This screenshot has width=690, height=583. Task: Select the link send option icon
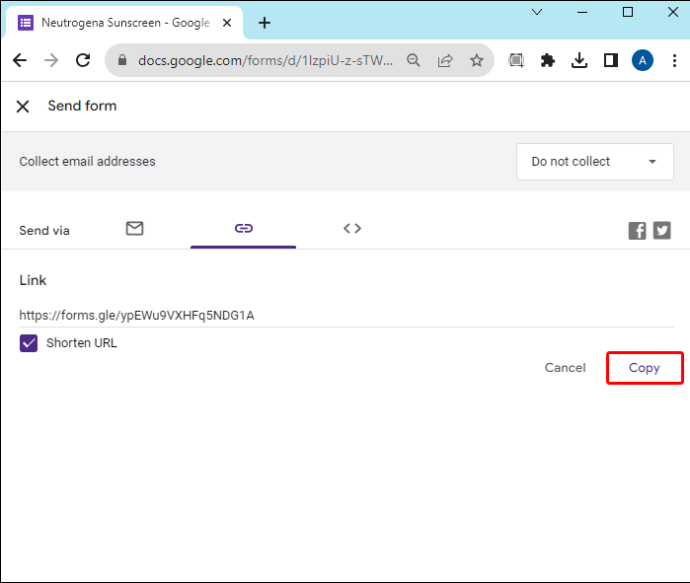click(243, 228)
